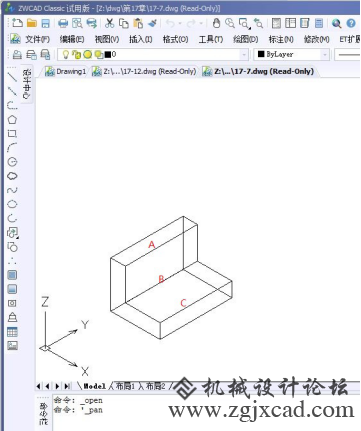This screenshot has width=361, height=431.
Task: Select the Construction Line tool
Action: point(12,91)
